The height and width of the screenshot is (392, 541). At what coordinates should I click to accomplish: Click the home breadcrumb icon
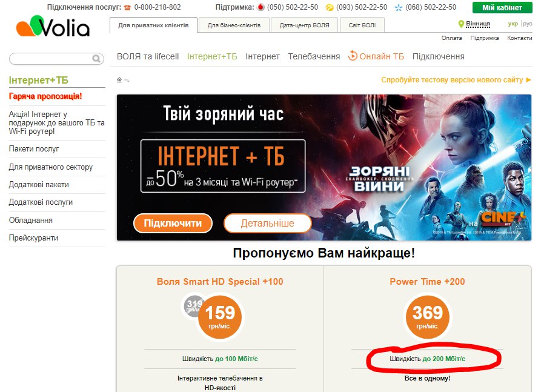pyautogui.click(x=119, y=80)
